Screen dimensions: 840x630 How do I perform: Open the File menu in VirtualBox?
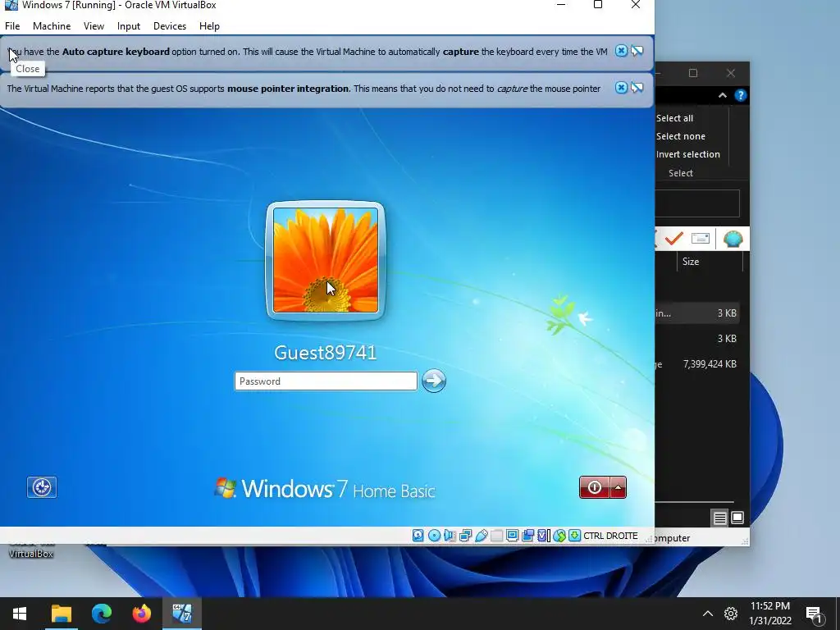click(12, 26)
